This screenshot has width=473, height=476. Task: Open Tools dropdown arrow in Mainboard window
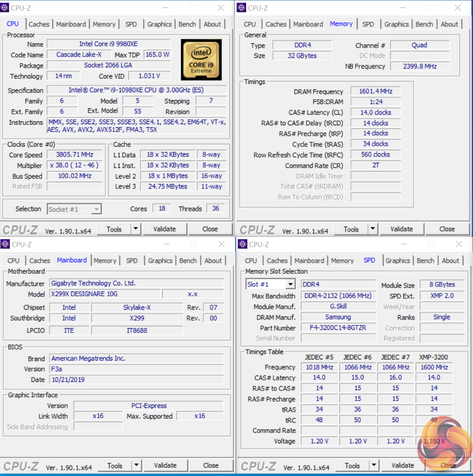136,465
